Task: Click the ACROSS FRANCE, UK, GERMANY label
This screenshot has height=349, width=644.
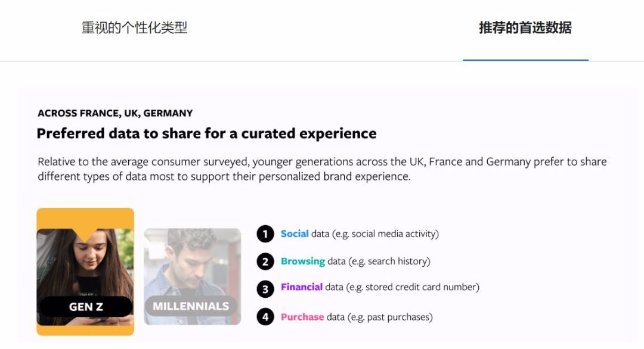Action: tap(115, 113)
